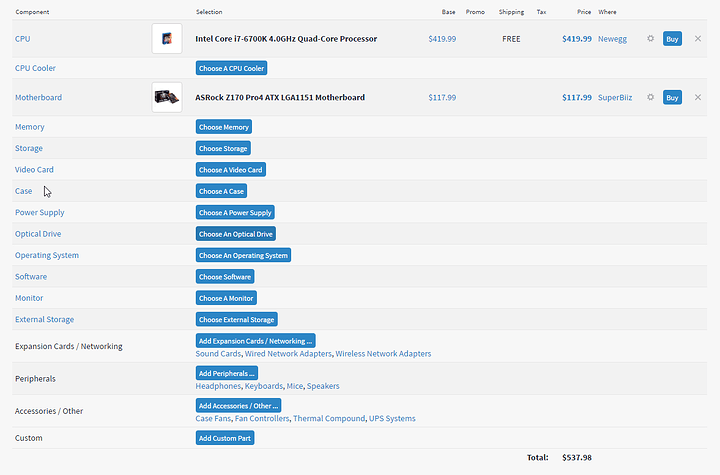
Task: Open the Case component link
Action: click(23, 191)
